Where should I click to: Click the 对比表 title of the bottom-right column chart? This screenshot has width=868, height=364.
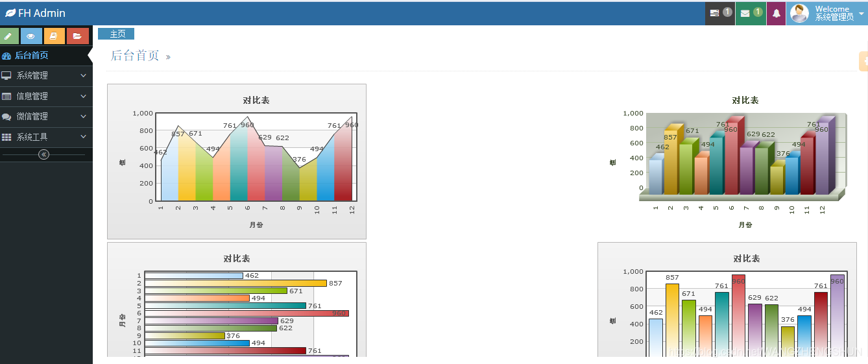pyautogui.click(x=747, y=258)
